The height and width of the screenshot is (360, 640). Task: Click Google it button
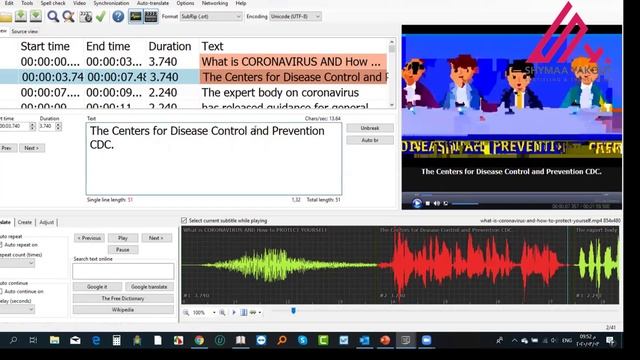[x=97, y=287]
